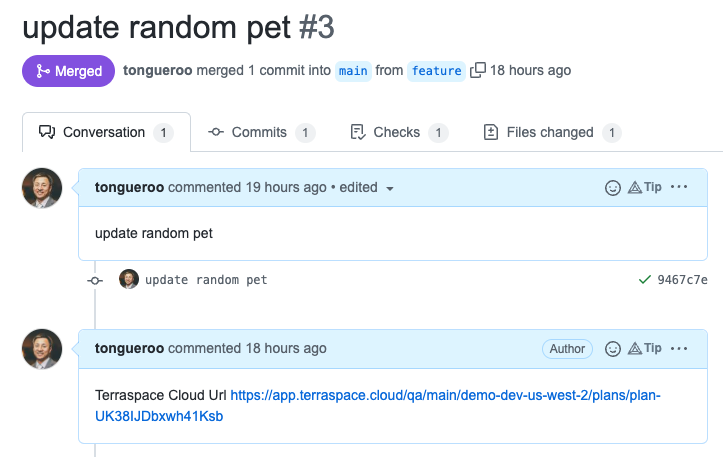Open the feature branch link
The image size is (723, 457).
[x=436, y=71]
